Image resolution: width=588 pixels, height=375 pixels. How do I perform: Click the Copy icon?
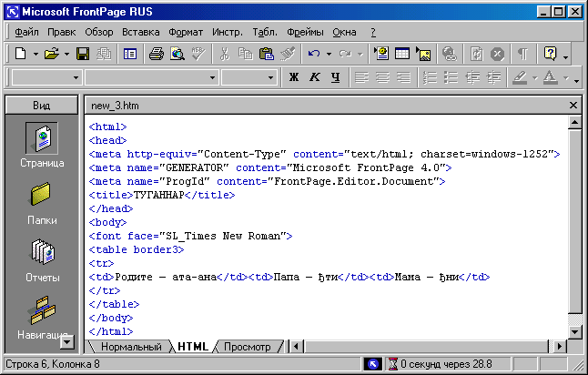(x=246, y=55)
